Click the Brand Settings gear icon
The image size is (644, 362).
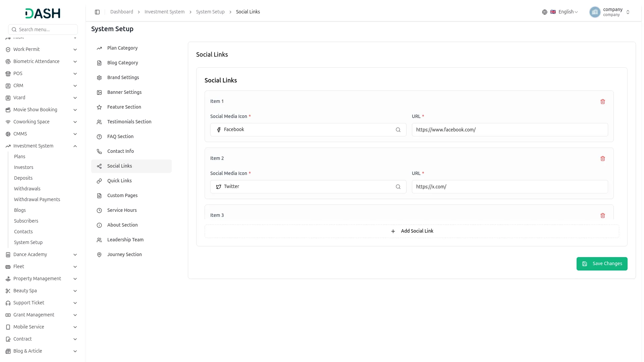(99, 78)
